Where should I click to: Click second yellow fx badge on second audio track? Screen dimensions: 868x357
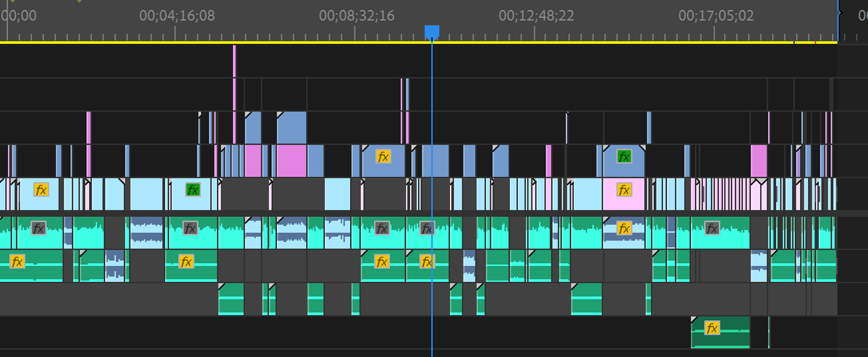(x=187, y=261)
